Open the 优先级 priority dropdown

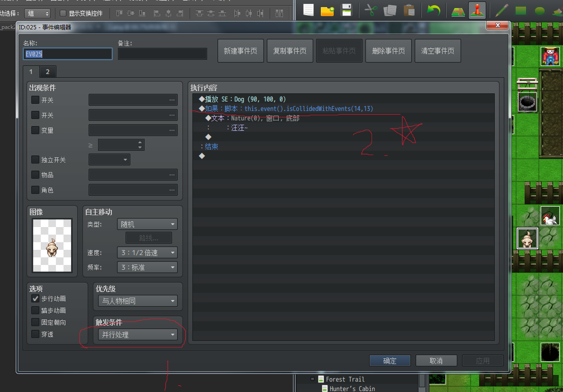pos(138,301)
